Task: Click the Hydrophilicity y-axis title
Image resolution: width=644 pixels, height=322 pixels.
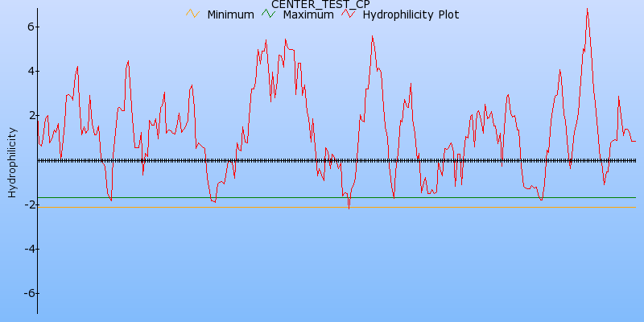Action: click(x=12, y=163)
